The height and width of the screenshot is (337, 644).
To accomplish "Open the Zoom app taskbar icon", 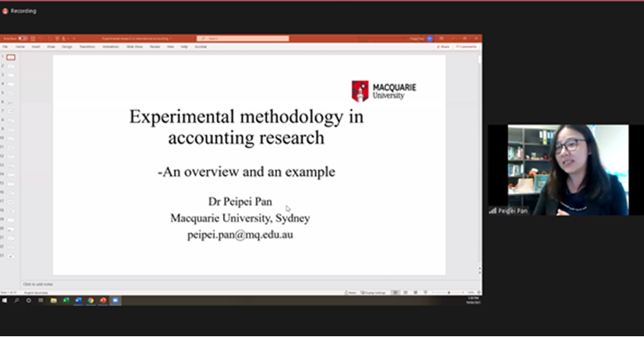I will coord(116,300).
